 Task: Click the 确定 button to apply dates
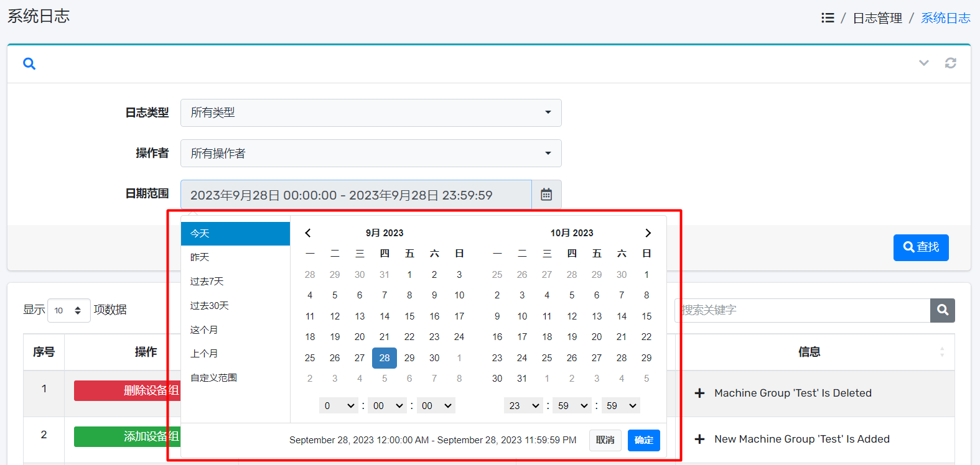point(643,440)
